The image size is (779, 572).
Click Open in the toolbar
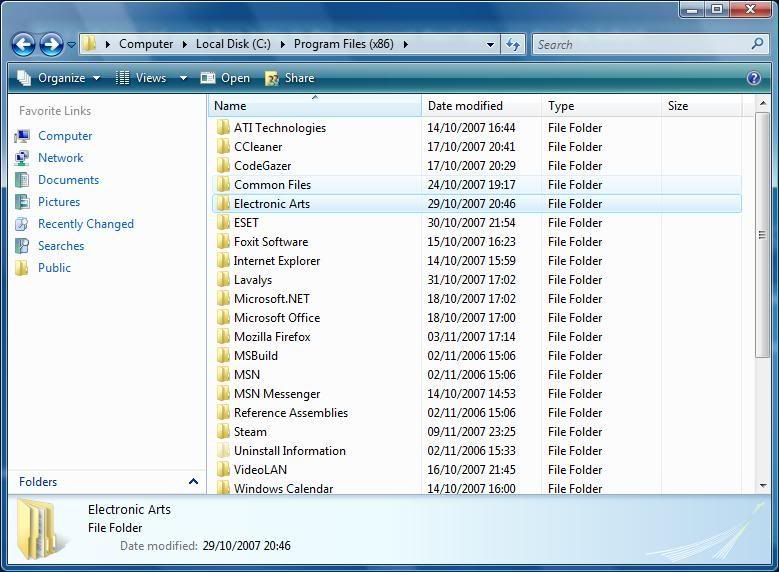225,78
